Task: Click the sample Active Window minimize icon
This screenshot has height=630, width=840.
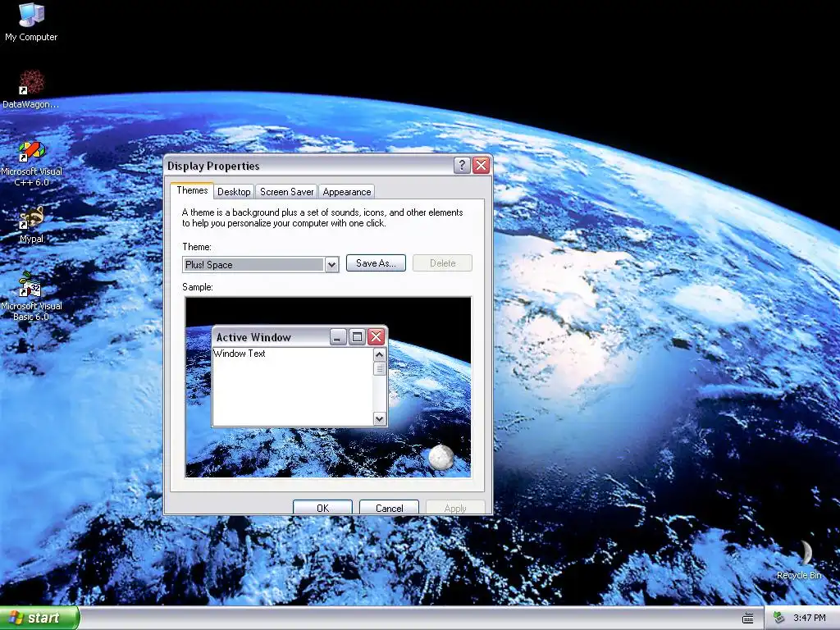Action: pyautogui.click(x=338, y=337)
